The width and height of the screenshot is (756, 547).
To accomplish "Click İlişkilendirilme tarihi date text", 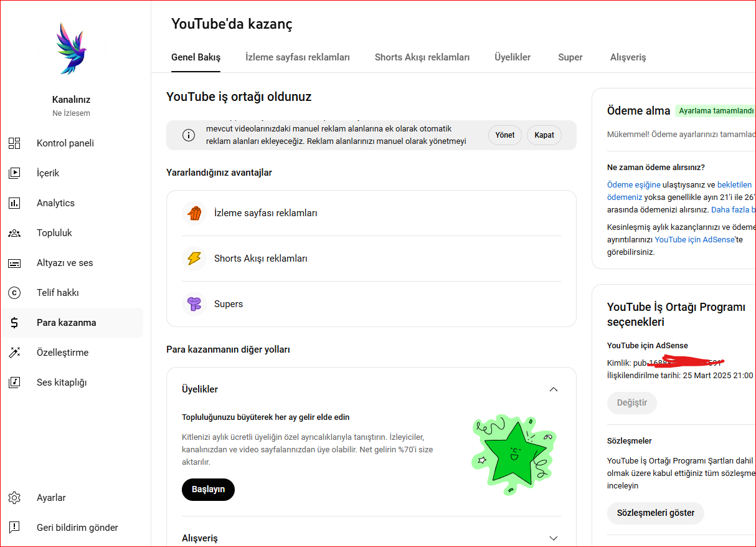I will 680,376.
